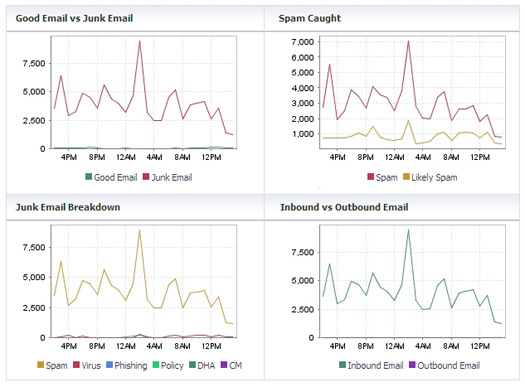Select the red Virus legend swatch

(x=76, y=365)
